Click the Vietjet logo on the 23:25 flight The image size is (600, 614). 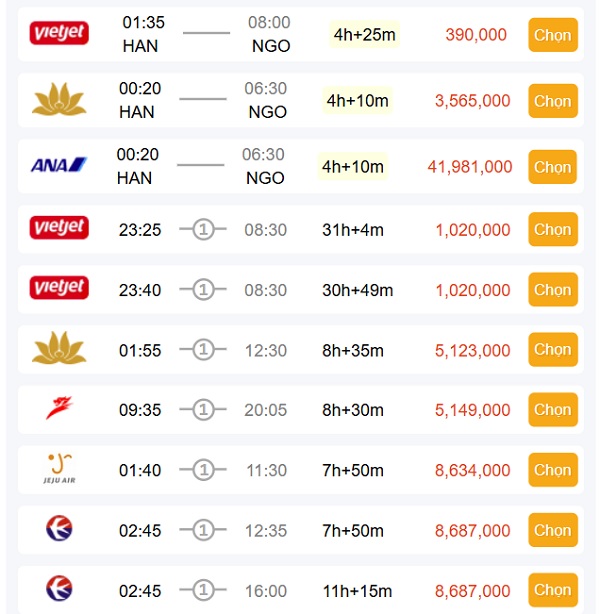click(59, 229)
